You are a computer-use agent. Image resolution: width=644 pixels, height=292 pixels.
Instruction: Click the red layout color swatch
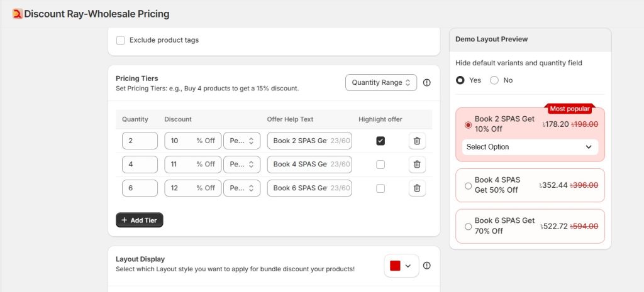[395, 266]
